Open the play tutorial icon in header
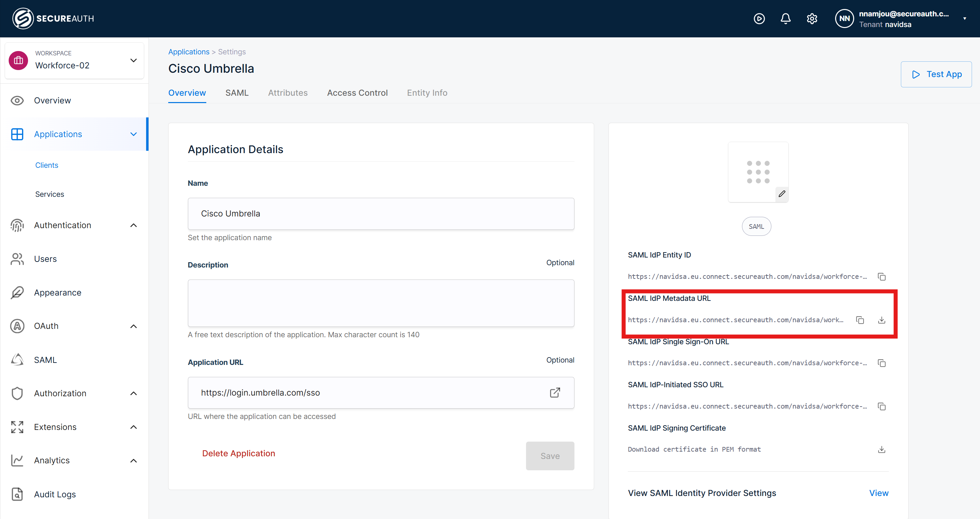 click(759, 19)
